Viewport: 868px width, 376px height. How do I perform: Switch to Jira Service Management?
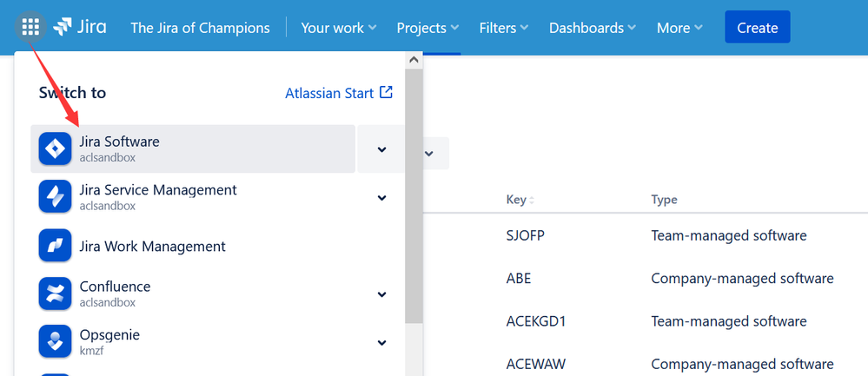point(193,197)
